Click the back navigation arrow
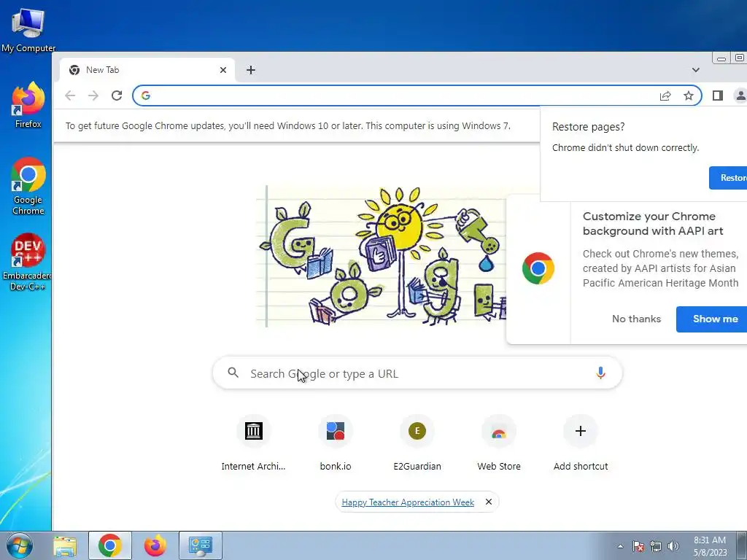 [70, 96]
